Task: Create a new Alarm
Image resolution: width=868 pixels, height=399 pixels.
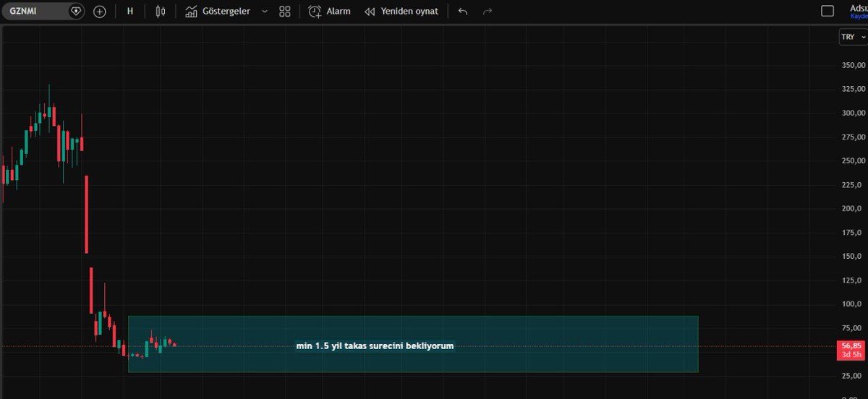Action: 330,12
